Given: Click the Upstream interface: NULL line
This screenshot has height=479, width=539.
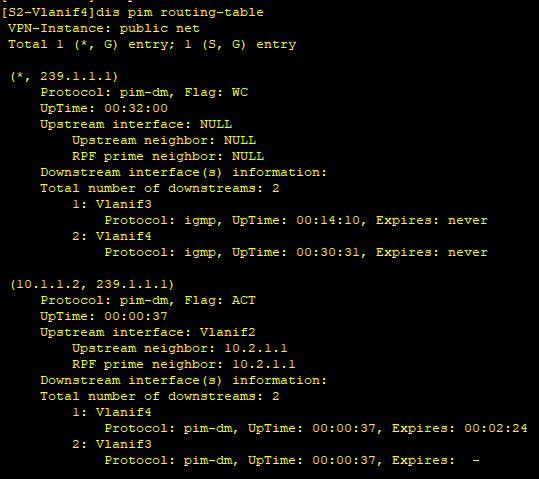Looking at the screenshot, I should (136, 124).
